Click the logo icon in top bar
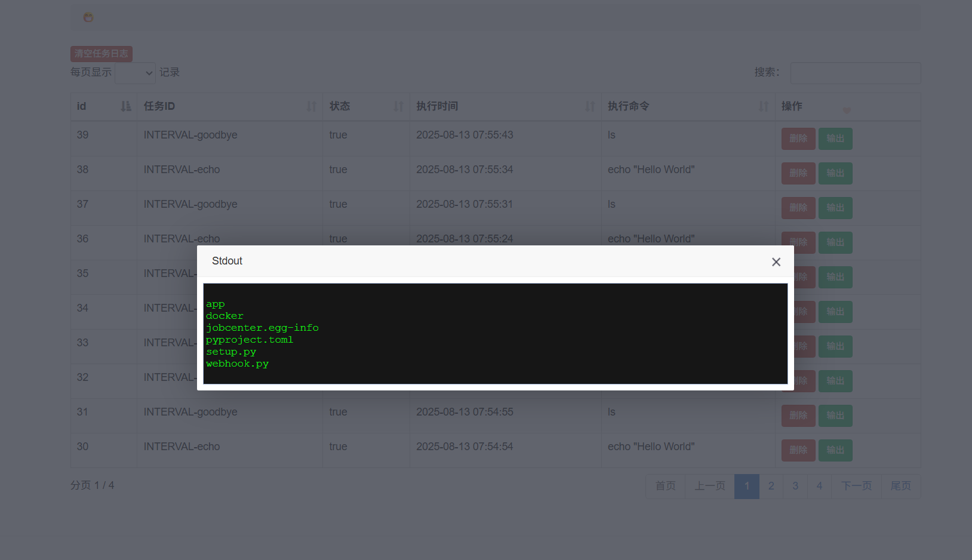The width and height of the screenshot is (972, 560). pos(88,17)
